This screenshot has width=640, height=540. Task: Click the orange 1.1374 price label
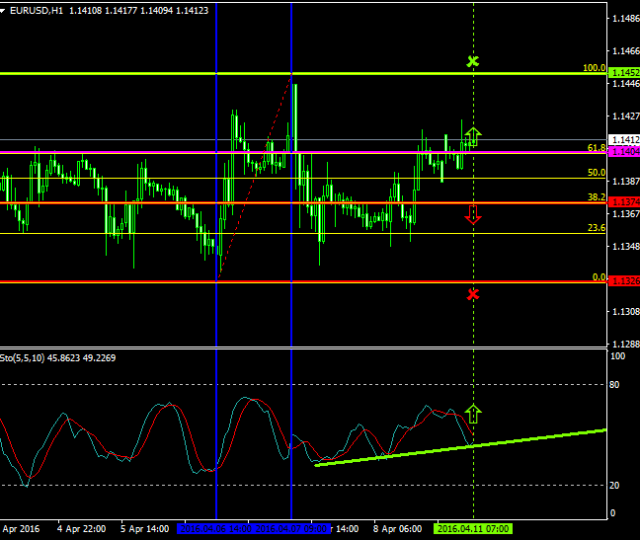tap(625, 202)
